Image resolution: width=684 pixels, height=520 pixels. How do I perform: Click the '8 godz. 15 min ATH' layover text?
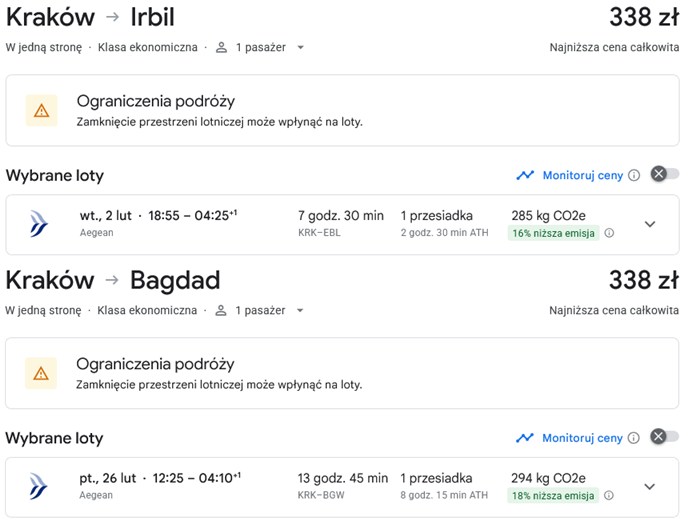click(x=444, y=495)
